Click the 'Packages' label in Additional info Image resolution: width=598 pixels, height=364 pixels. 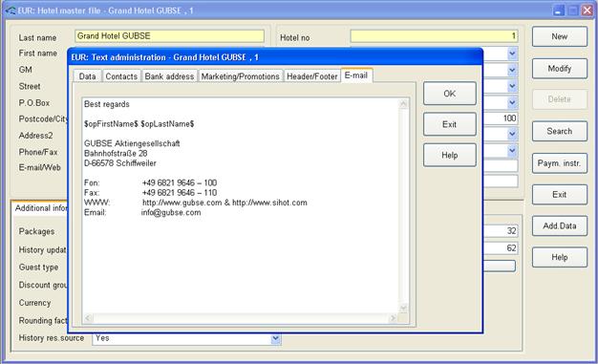36,231
